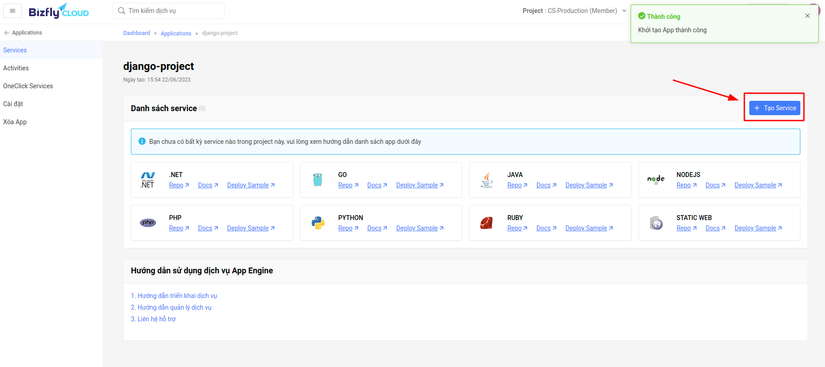825x367 pixels.
Task: Click the RUBY gem logo
Action: 486,223
